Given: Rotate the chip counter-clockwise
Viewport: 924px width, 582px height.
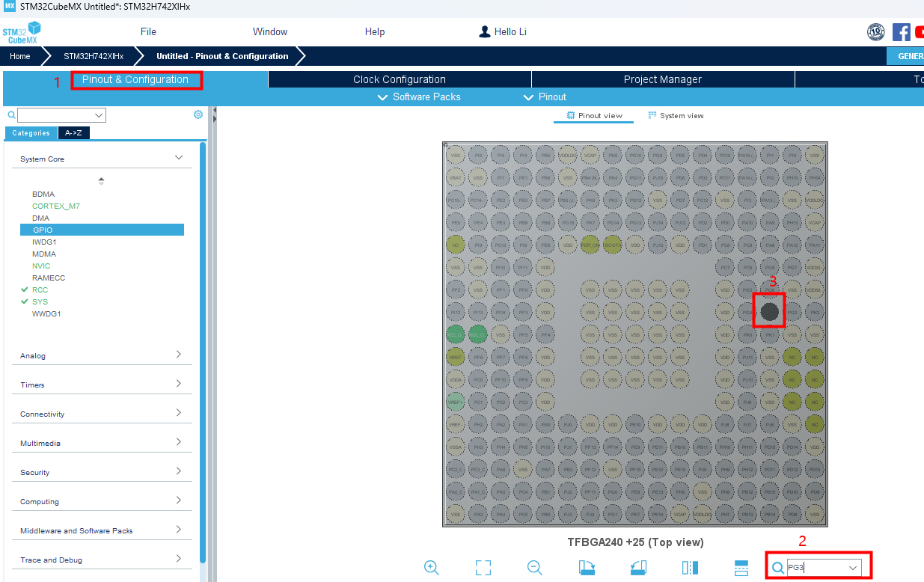Looking at the screenshot, I should (638, 567).
